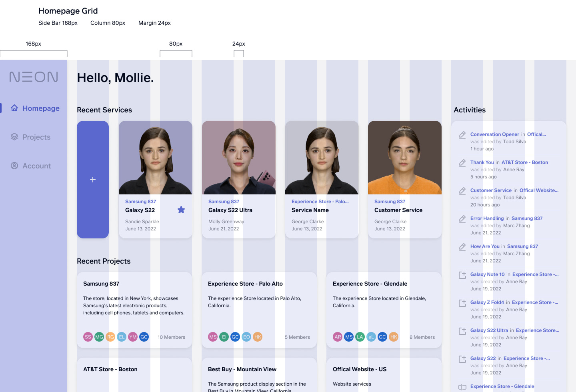This screenshot has height=392, width=576.
Task: Click the Homepage house icon
Action: pos(14,108)
